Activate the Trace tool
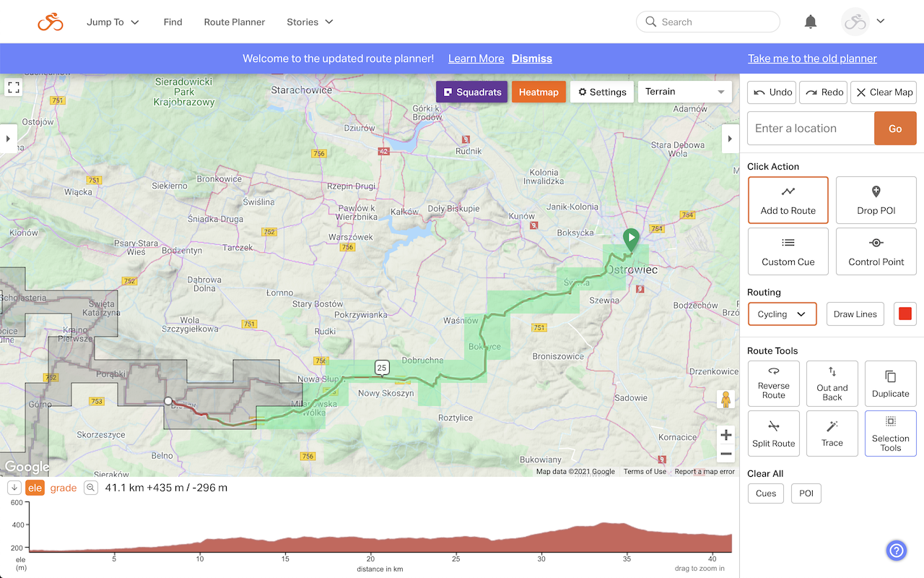Screen dimensions: 924x578 [x=832, y=433]
